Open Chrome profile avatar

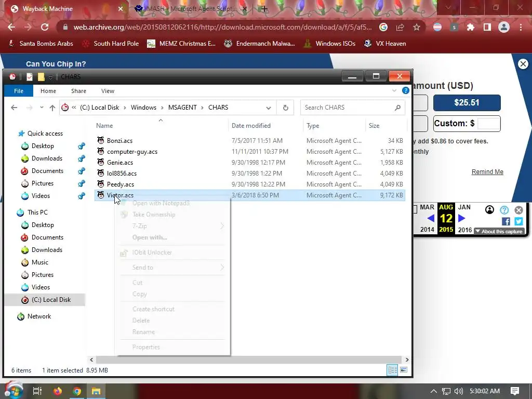coord(504,27)
